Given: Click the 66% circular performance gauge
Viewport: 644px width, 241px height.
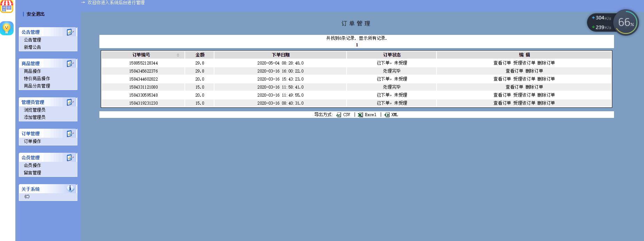Looking at the screenshot, I should pos(626,22).
